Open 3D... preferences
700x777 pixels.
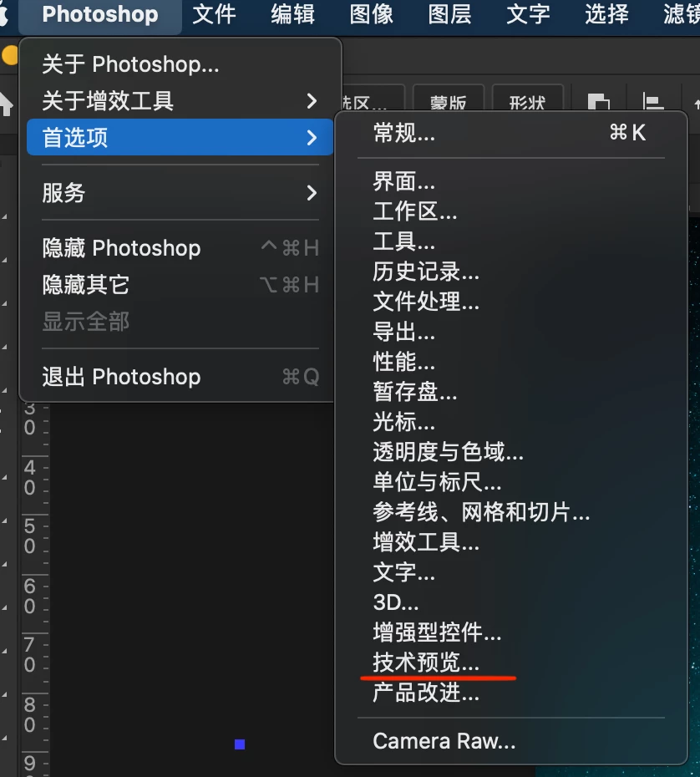point(510,602)
